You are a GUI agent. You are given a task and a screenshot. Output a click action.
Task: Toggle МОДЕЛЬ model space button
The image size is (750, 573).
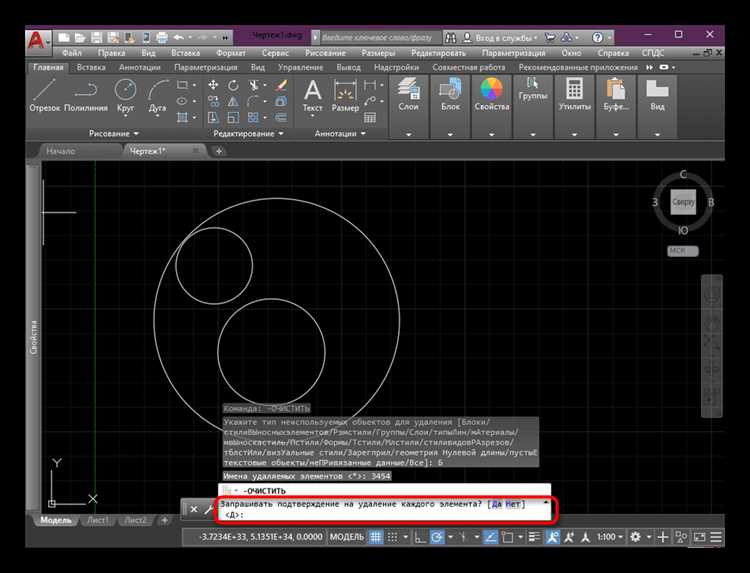[x=346, y=538]
